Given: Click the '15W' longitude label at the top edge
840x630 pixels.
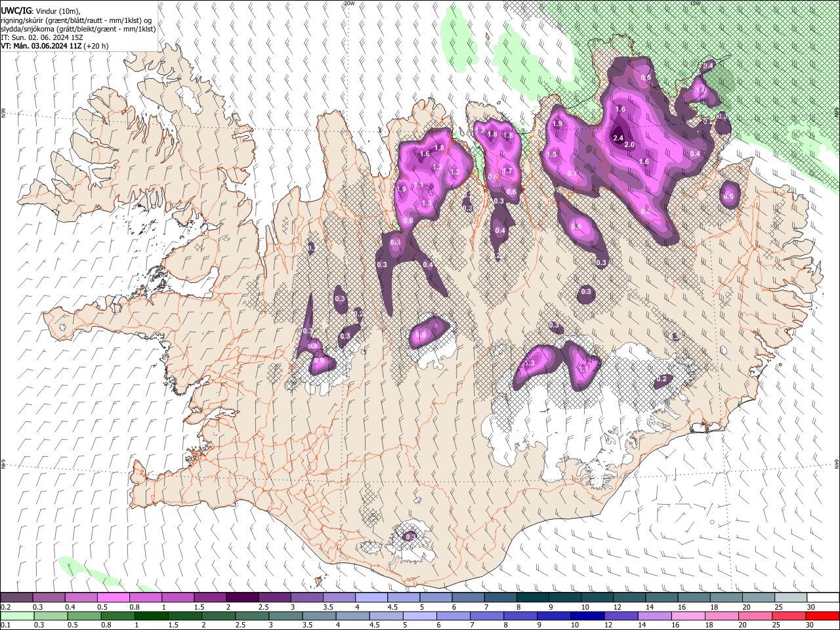Looking at the screenshot, I should [695, 3].
